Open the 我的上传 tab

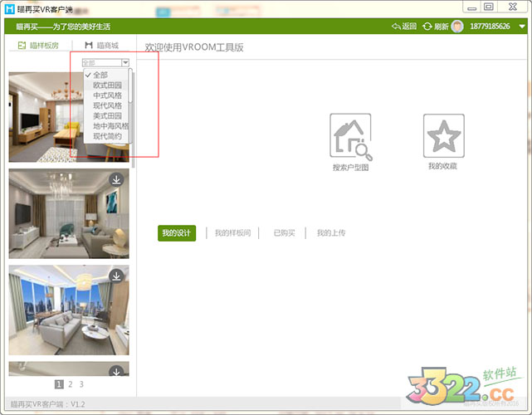click(331, 232)
